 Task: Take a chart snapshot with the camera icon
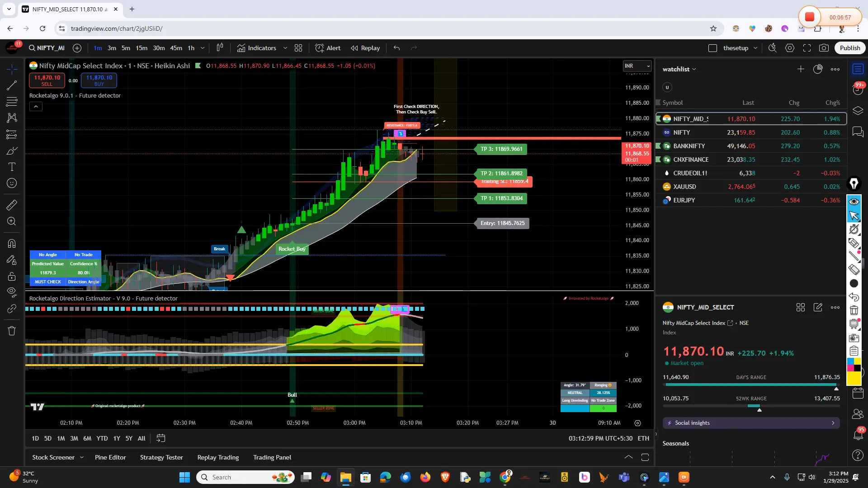pos(824,48)
